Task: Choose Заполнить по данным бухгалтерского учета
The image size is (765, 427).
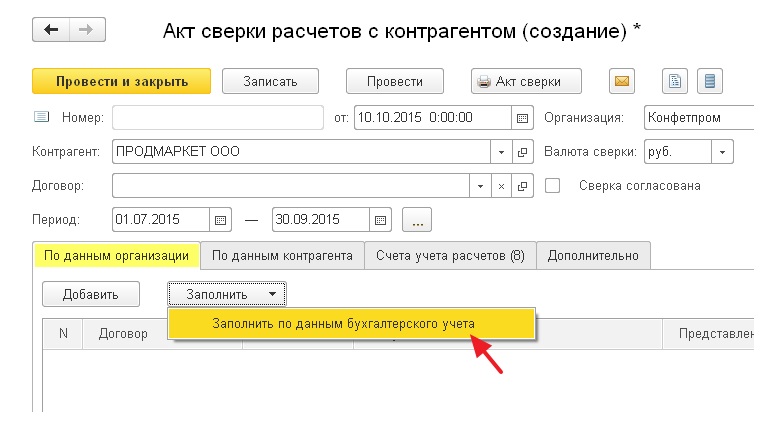Action: coord(352,324)
